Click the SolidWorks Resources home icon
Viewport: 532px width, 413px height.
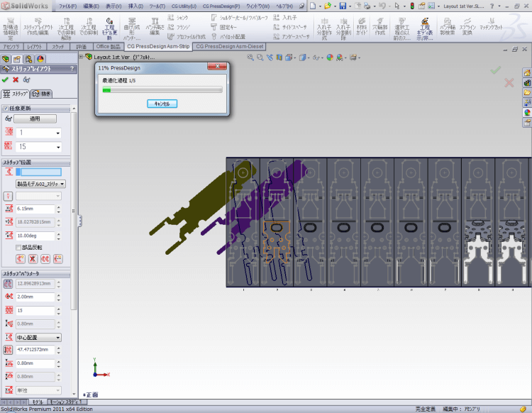tap(527, 72)
